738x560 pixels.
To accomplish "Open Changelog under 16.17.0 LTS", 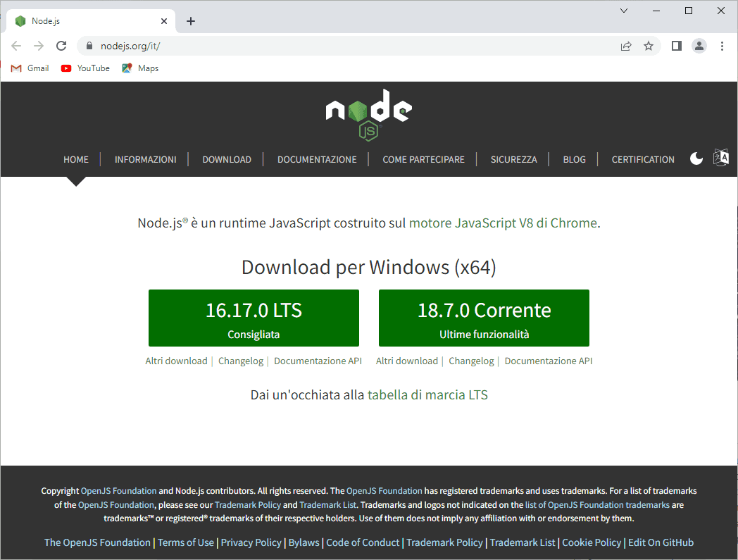I will coord(241,361).
